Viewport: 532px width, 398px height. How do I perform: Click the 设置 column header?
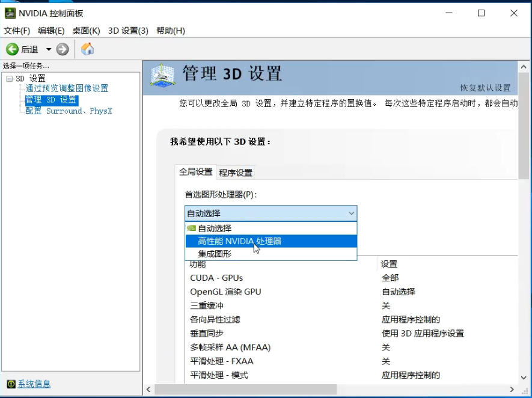click(x=389, y=264)
